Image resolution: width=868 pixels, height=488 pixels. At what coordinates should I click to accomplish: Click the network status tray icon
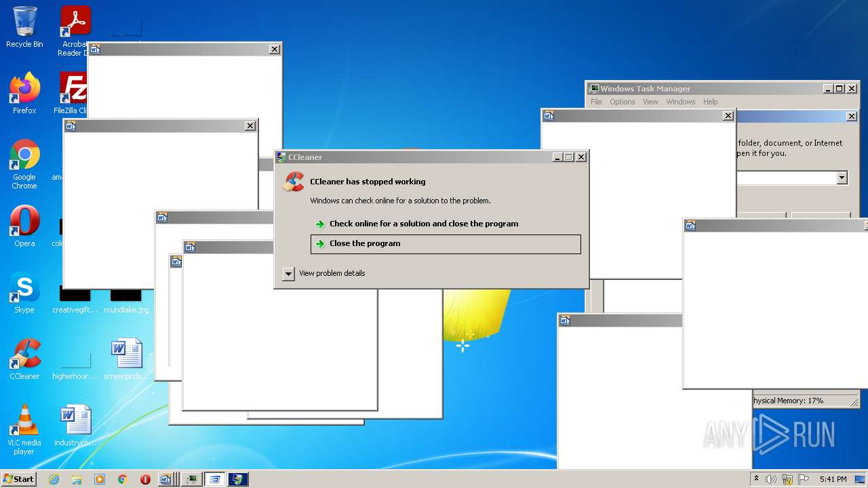(x=787, y=479)
